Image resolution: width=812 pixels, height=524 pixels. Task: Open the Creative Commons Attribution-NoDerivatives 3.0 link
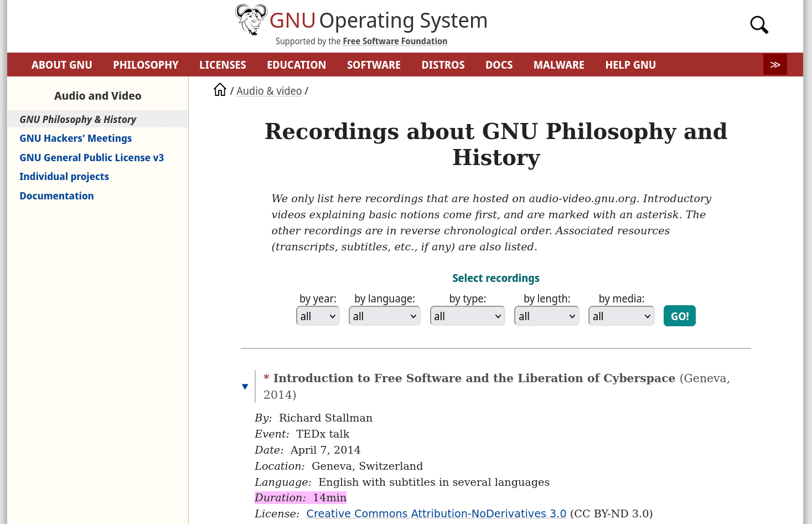[x=436, y=513]
